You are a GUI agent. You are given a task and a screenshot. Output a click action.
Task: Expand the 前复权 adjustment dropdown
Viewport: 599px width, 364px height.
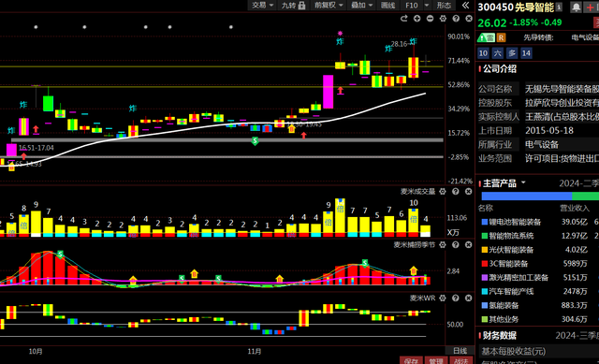[329, 5]
